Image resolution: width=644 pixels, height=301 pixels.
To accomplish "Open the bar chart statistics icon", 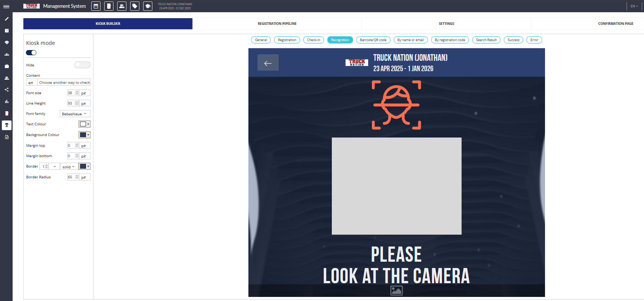I will (x=7, y=102).
